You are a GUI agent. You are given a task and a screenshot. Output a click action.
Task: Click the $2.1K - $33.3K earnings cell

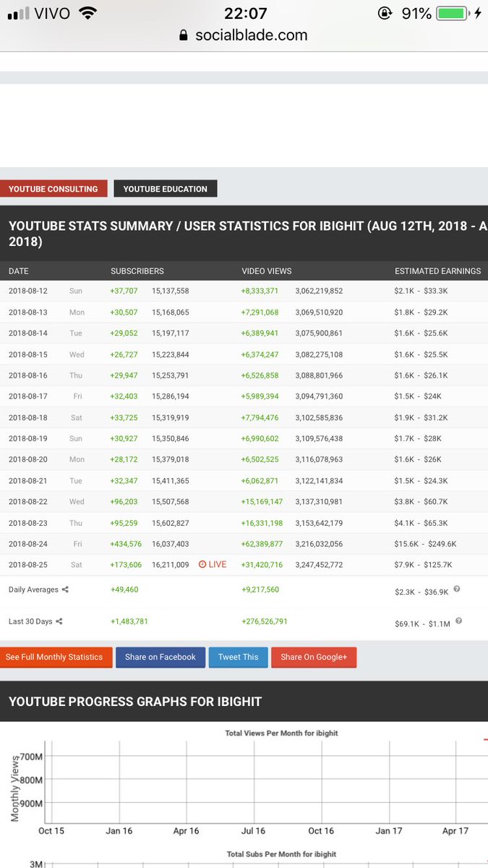tap(421, 291)
